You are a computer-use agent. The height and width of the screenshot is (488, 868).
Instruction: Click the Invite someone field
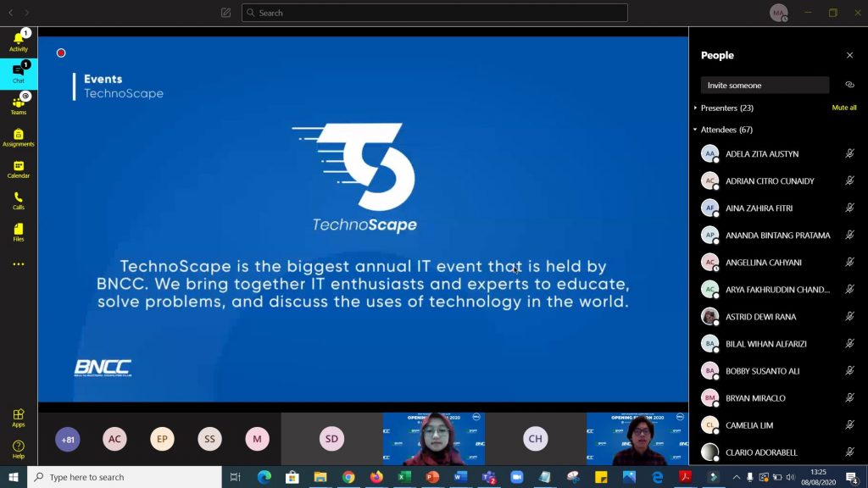[x=765, y=86]
